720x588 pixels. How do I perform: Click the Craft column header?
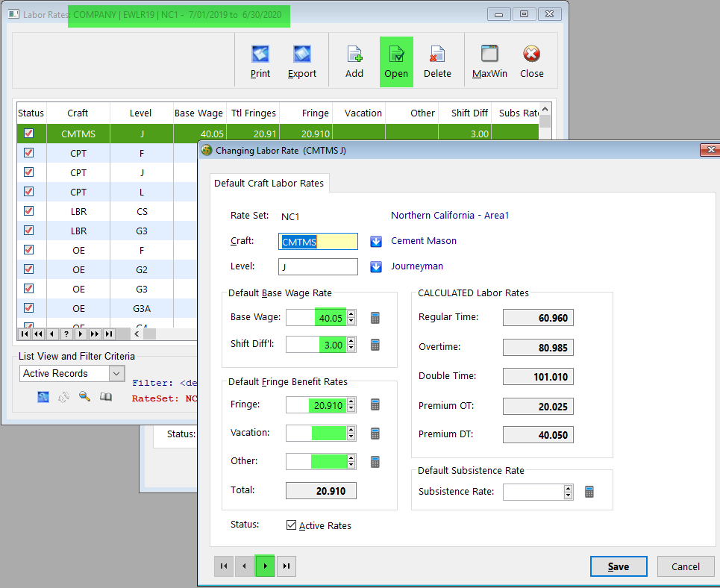click(x=78, y=113)
